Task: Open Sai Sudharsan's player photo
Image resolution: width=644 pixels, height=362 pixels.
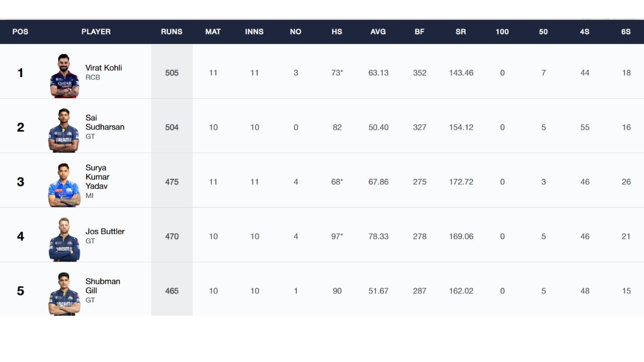Action: click(64, 130)
